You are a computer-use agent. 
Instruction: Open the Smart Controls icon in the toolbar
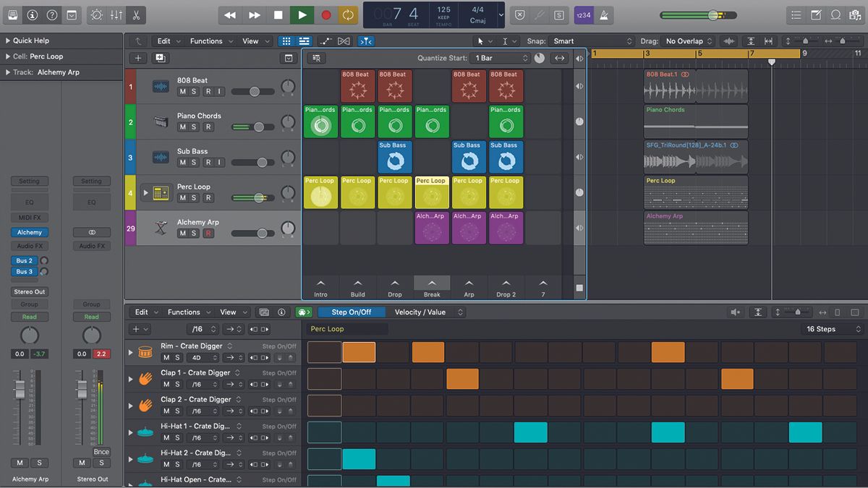pos(116,14)
